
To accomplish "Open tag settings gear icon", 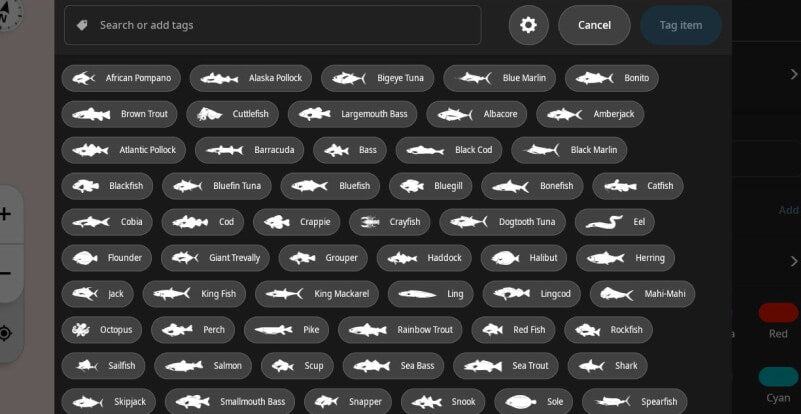I will [x=528, y=25].
